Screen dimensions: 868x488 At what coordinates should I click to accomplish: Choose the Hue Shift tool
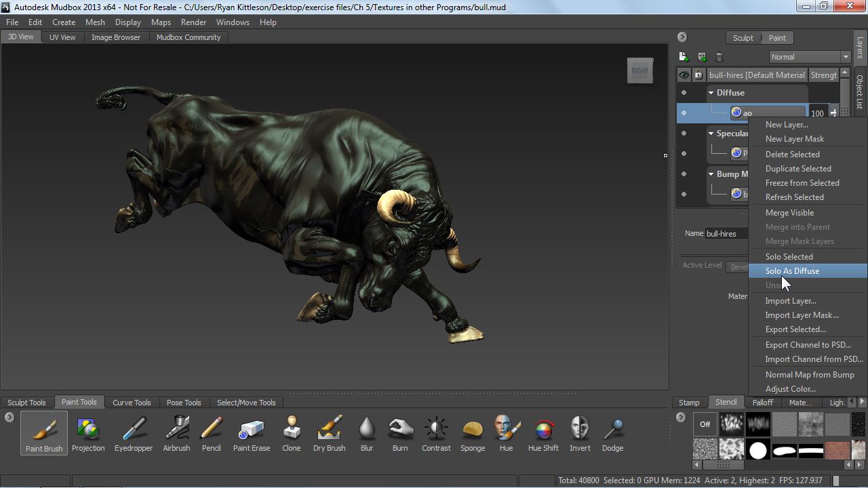(x=543, y=434)
